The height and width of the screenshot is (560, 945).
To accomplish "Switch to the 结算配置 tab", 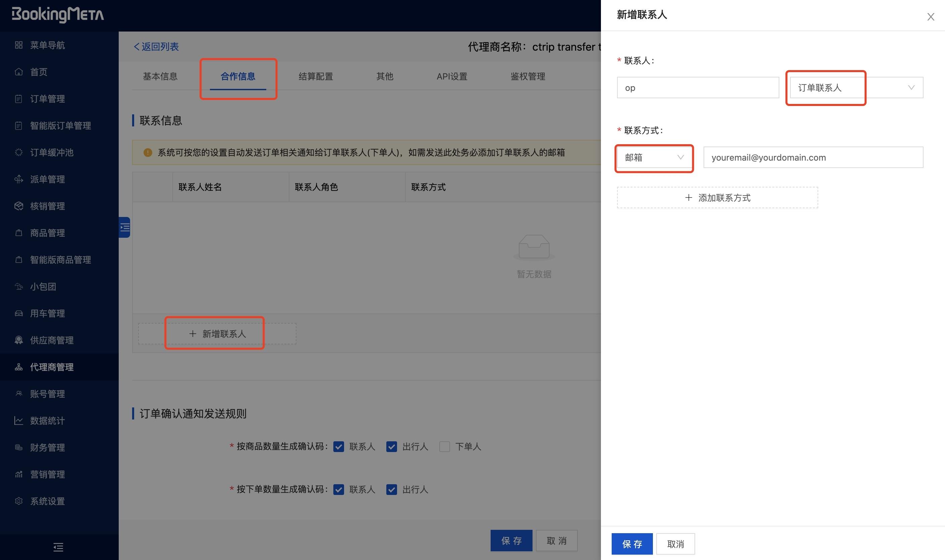I will 316,76.
